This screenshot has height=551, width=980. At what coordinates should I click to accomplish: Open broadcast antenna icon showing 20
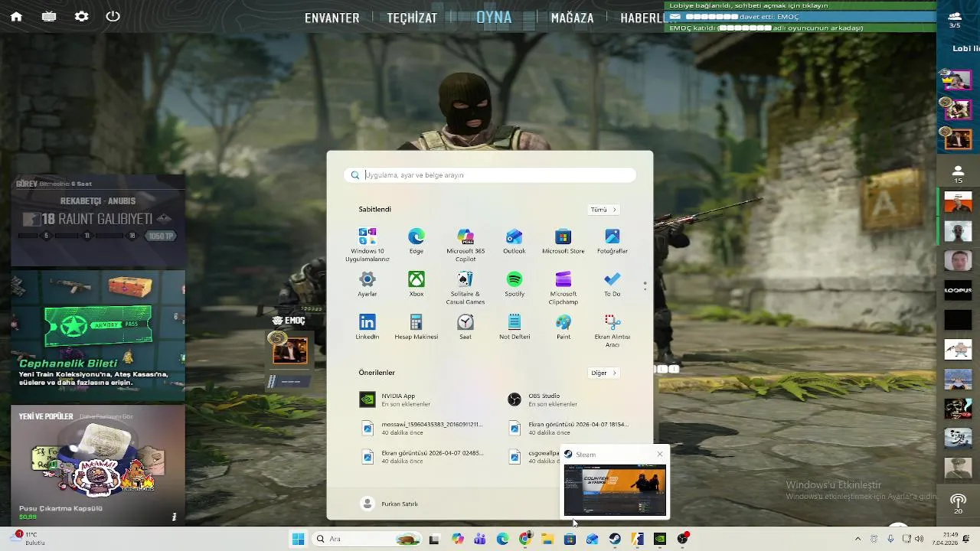point(958,504)
